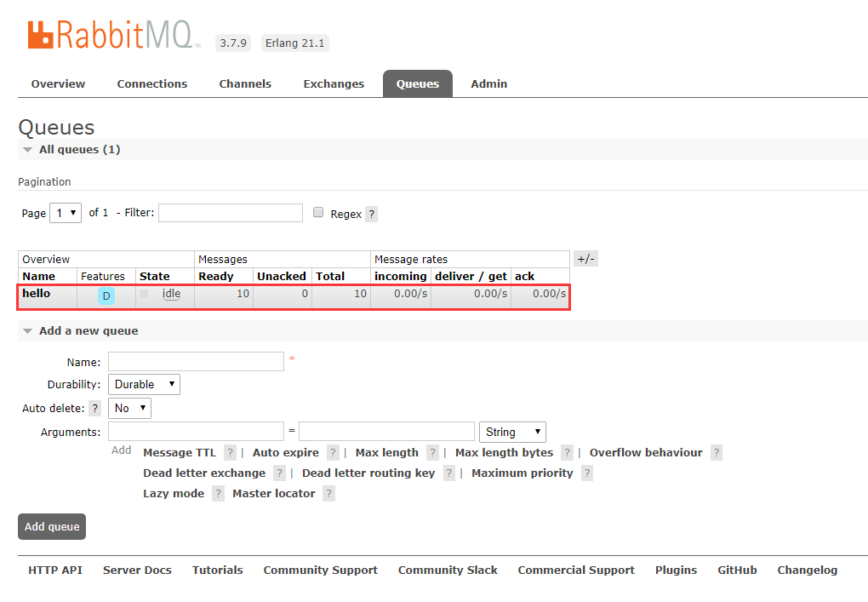Open help icon next to Regex
Screen dimensions: 868x602
372,215
